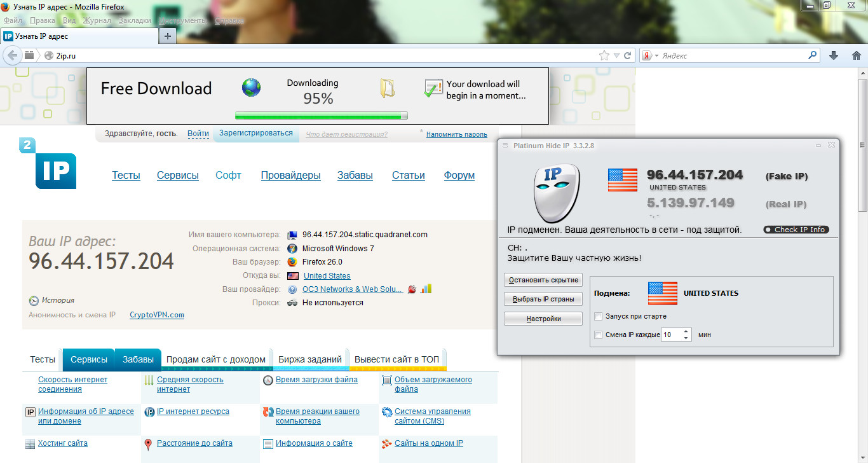
Task: Open the bookmark star dropdown arrow
Action: tap(616, 55)
